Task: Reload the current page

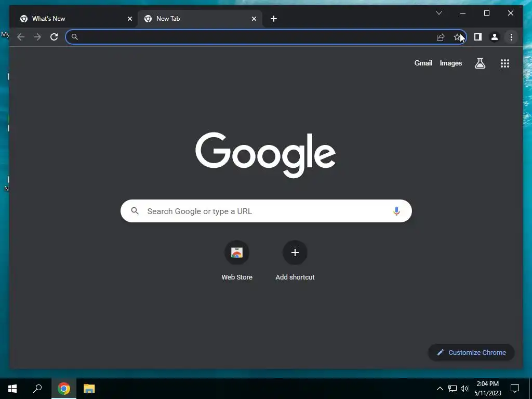Action: [54, 37]
